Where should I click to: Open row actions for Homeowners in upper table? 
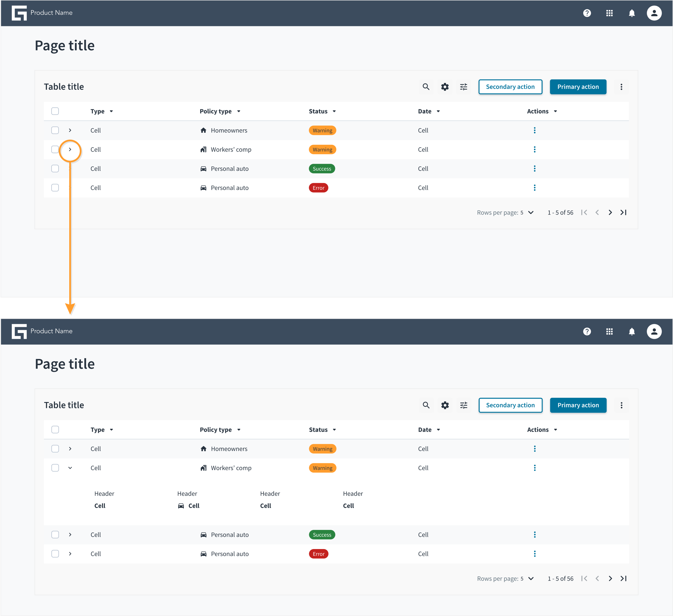tap(535, 130)
